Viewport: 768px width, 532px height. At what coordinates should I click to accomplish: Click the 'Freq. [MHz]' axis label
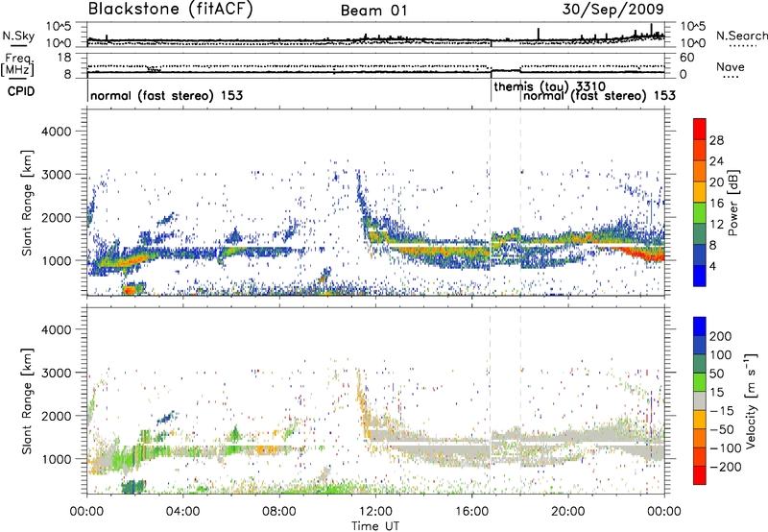tap(17, 65)
